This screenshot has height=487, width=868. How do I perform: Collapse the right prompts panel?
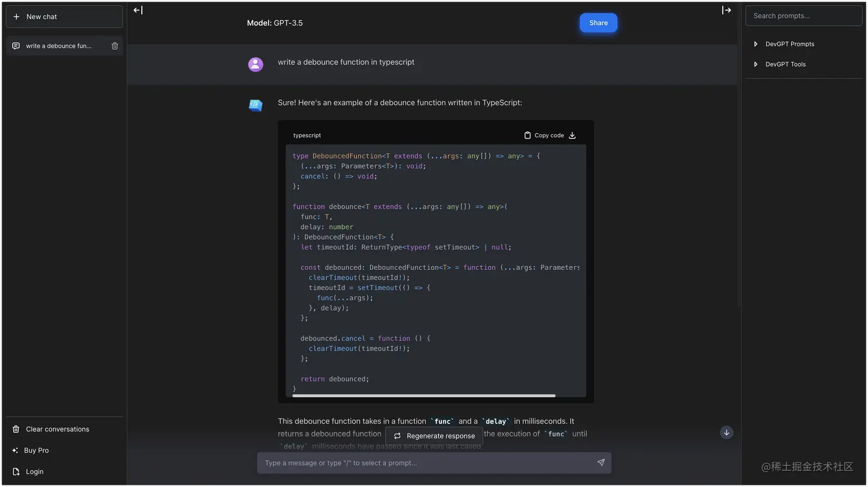726,10
